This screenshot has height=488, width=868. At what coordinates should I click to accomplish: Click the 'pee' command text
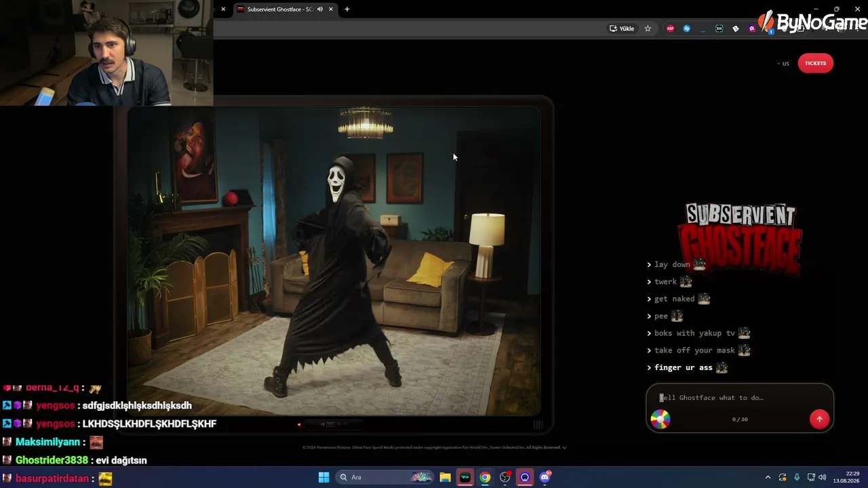click(661, 316)
